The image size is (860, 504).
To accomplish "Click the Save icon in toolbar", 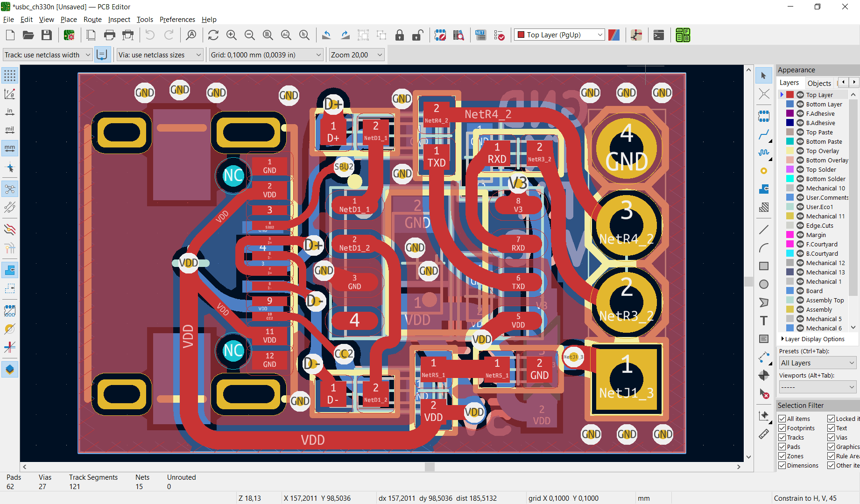I will pyautogui.click(x=46, y=35).
